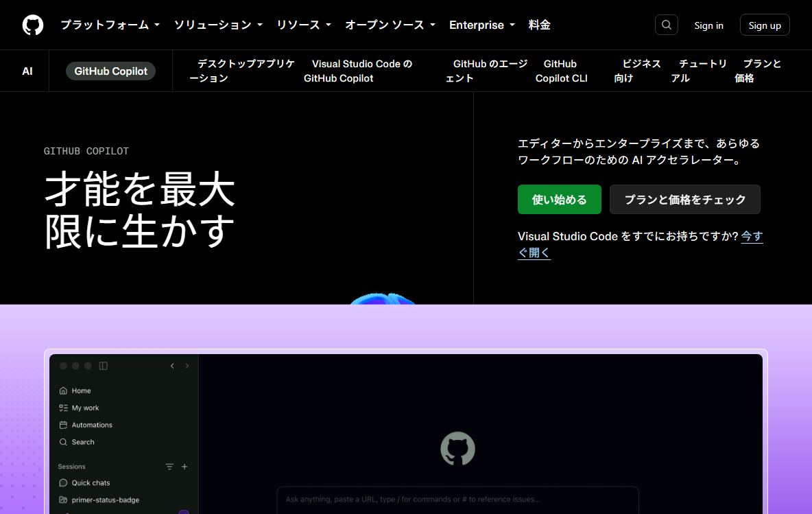Screen dimensions: 812x514
Task: Click the GITHUB COPILOT eyebrow text
Action: click(86, 151)
